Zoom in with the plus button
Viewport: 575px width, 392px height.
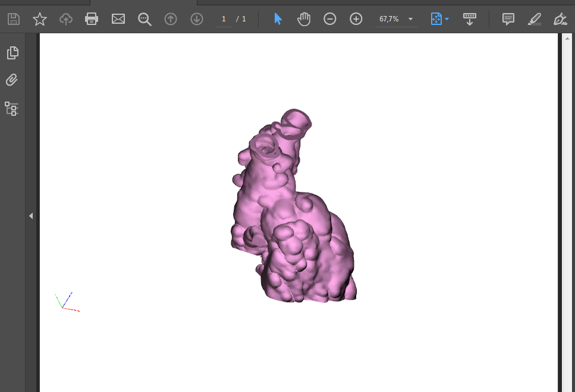click(x=356, y=18)
